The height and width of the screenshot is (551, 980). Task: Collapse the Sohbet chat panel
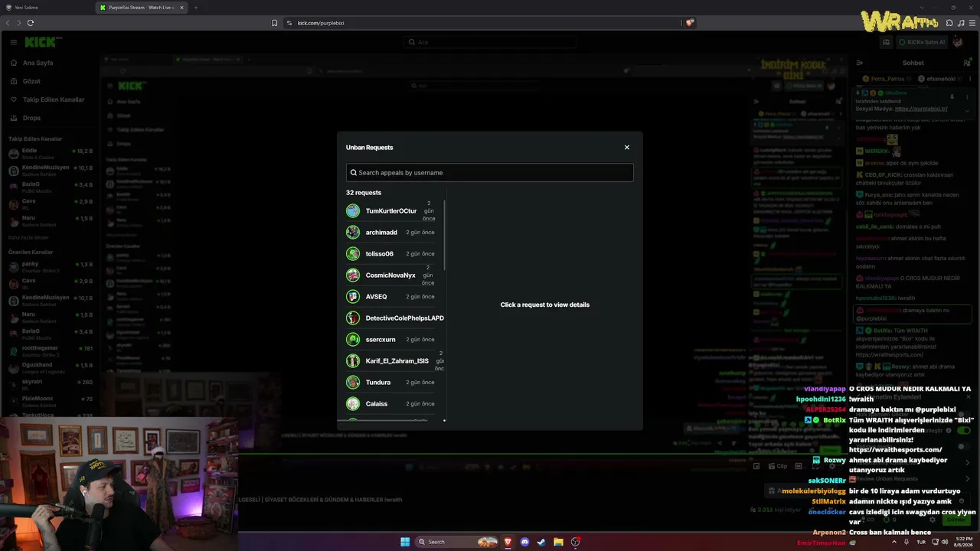pyautogui.click(x=860, y=63)
